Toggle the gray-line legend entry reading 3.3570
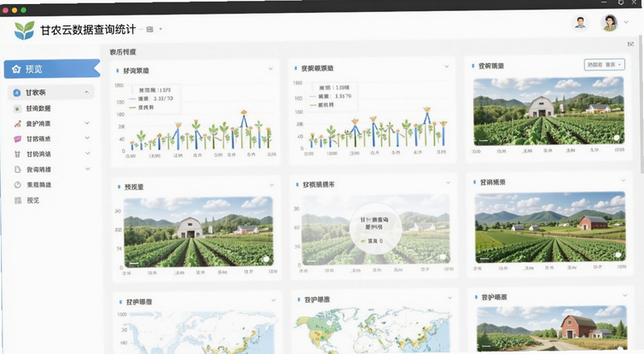Screen dimensions: 644x354 [x=330, y=96]
